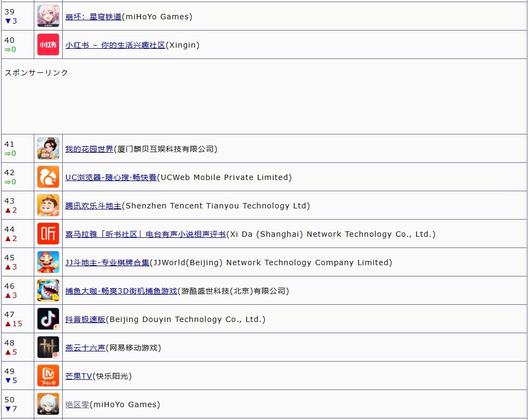Open the 绝区零 link

[x=77, y=404]
